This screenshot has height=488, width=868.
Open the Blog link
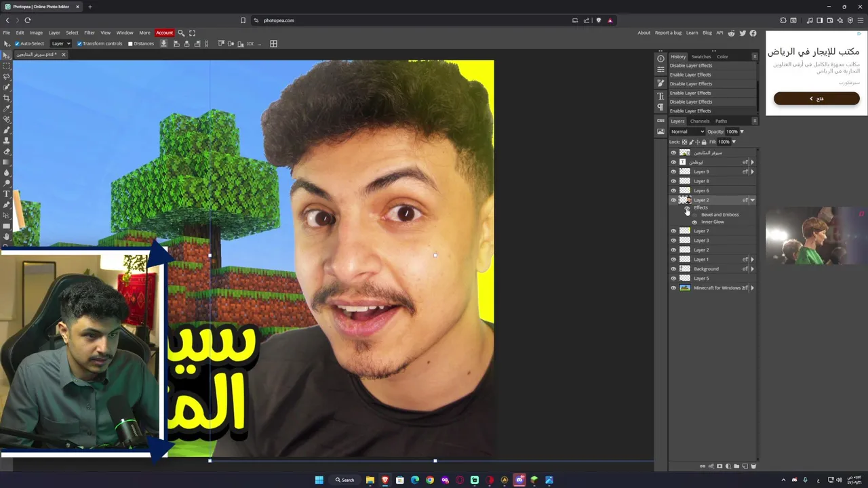(707, 33)
